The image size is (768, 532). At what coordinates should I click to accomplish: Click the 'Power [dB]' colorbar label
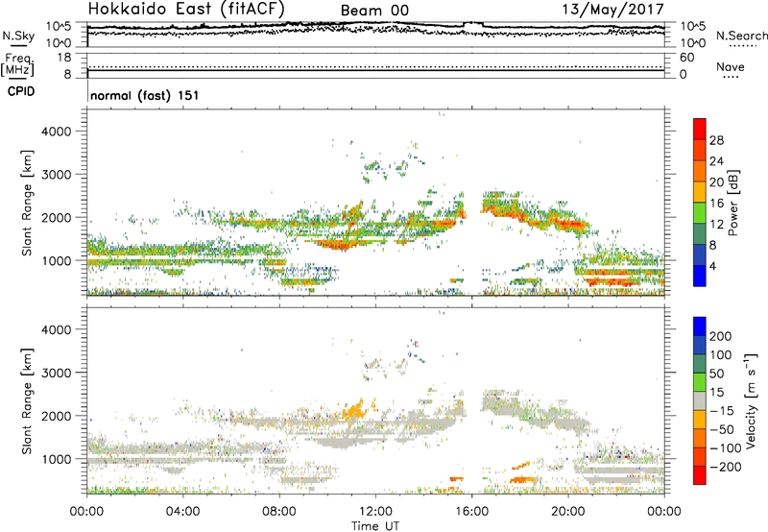point(732,203)
